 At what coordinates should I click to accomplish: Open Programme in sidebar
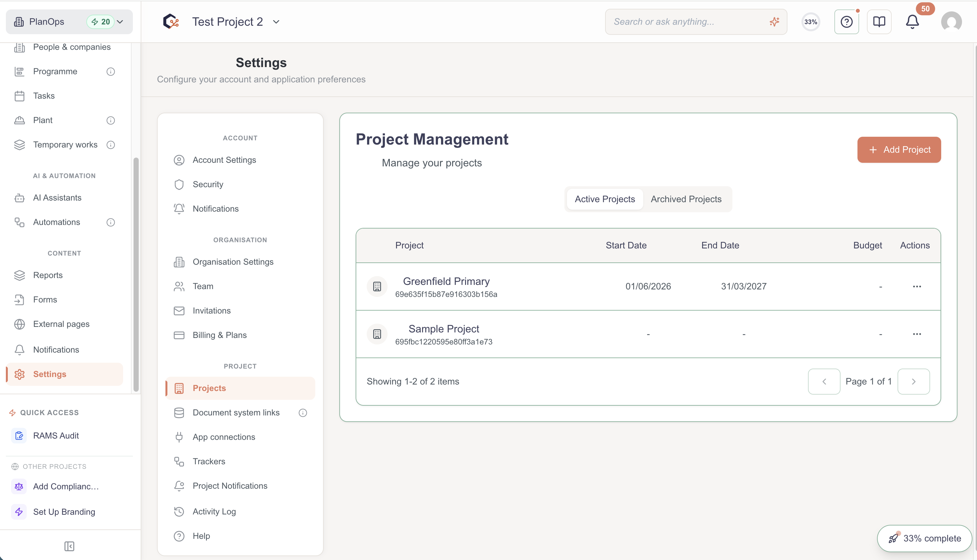pyautogui.click(x=55, y=72)
